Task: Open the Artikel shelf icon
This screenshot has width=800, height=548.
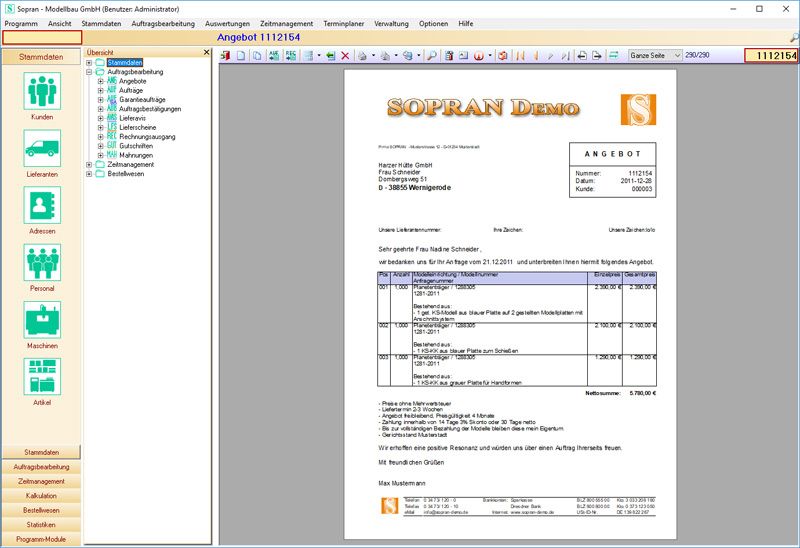Action: point(42,377)
